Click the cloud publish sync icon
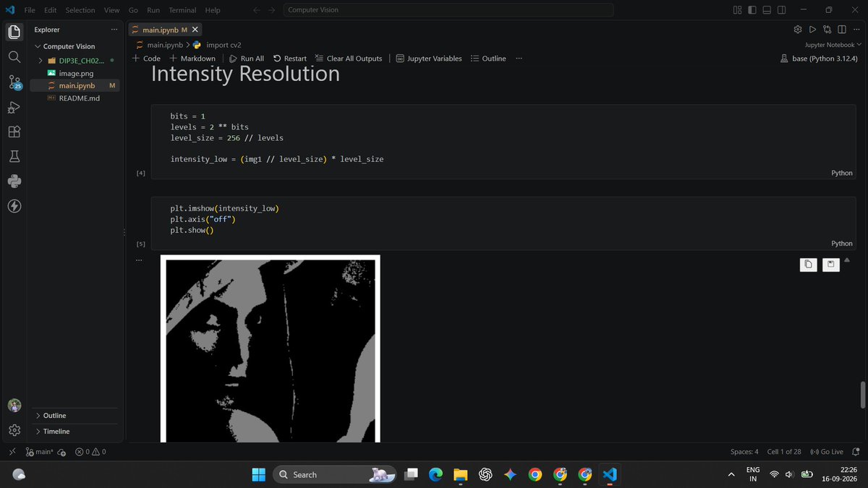This screenshot has height=488, width=868. 61,452
